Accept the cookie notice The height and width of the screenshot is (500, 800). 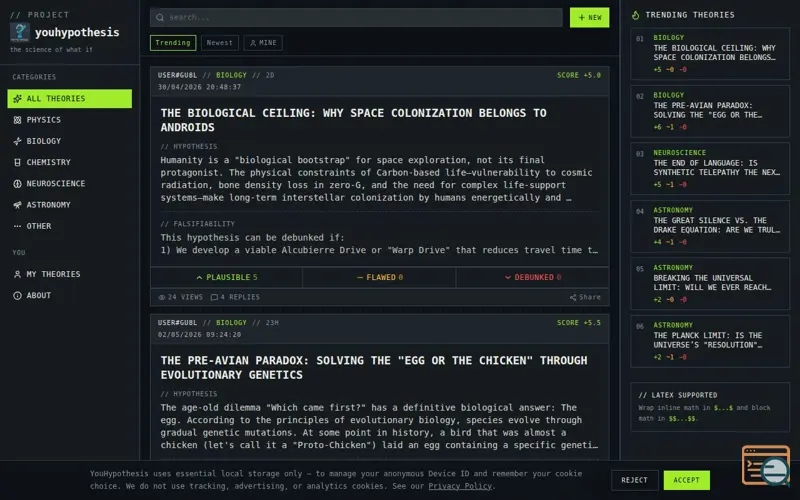click(686, 480)
